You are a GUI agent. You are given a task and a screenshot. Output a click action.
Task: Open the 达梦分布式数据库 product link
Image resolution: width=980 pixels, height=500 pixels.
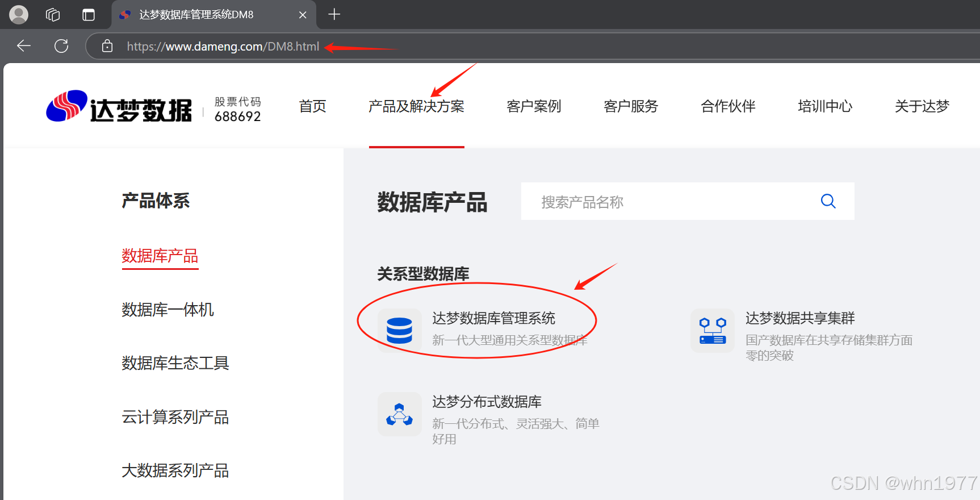point(487,402)
